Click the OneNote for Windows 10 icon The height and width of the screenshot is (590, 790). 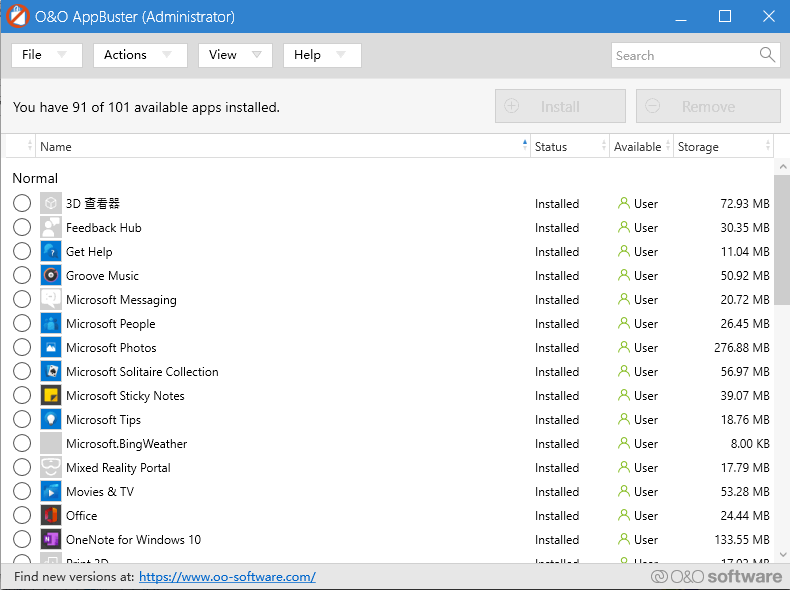point(51,539)
